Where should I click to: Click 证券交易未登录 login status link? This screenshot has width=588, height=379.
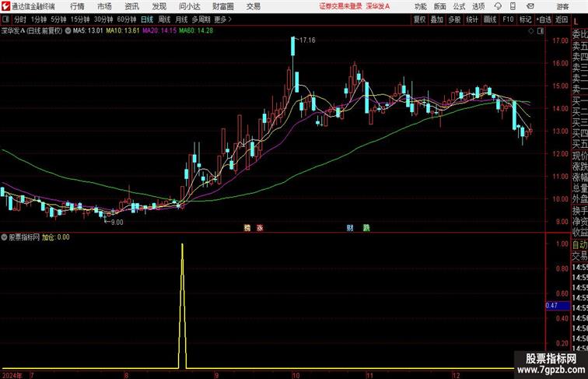[341, 6]
